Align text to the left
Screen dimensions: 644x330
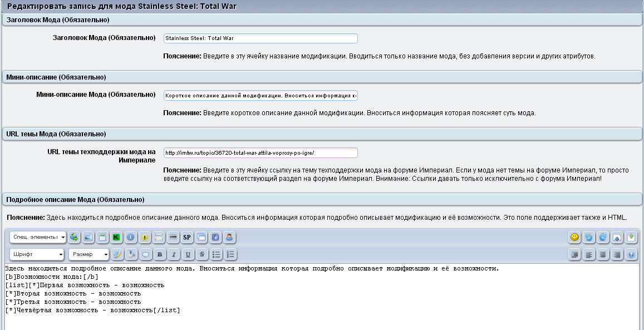(588, 254)
